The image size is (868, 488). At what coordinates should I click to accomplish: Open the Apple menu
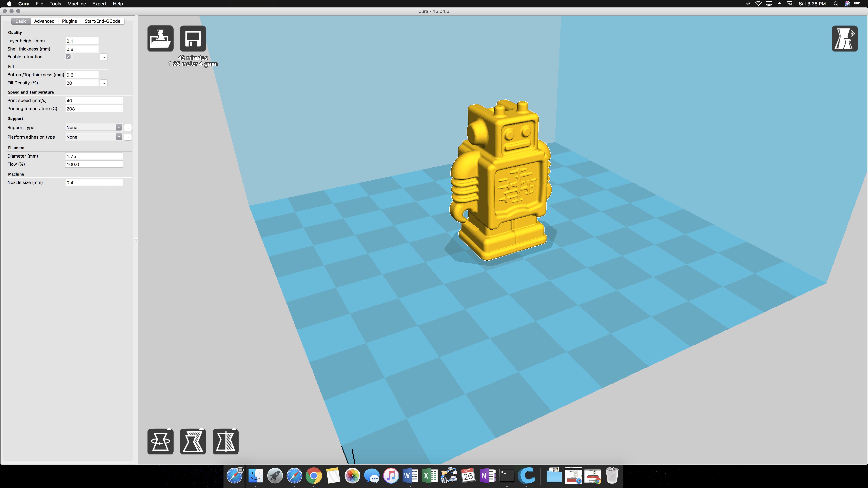[x=9, y=4]
